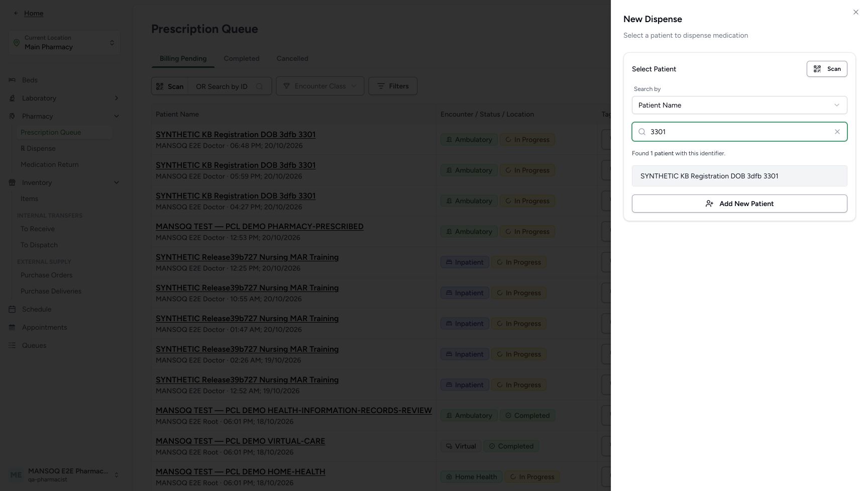
Task: Select patient result SYNTHETIC KB Registration DOB 3dfb 3301
Action: tap(739, 176)
